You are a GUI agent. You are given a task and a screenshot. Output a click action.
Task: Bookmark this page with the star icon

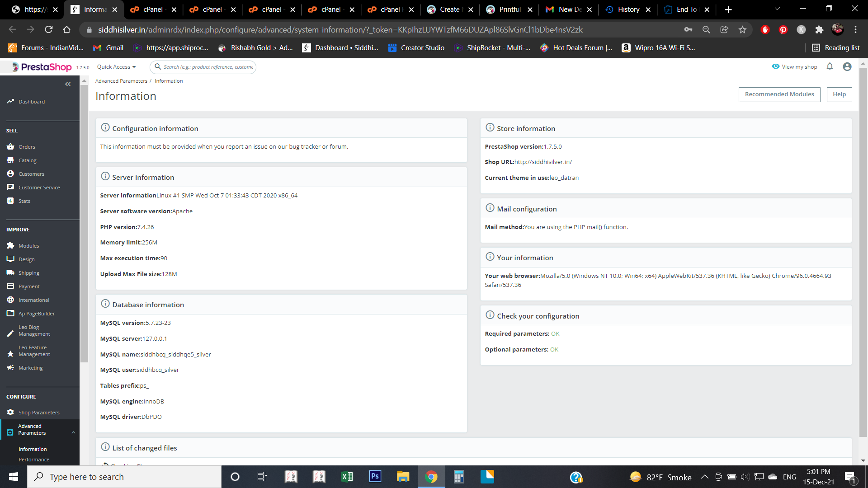[x=742, y=29]
